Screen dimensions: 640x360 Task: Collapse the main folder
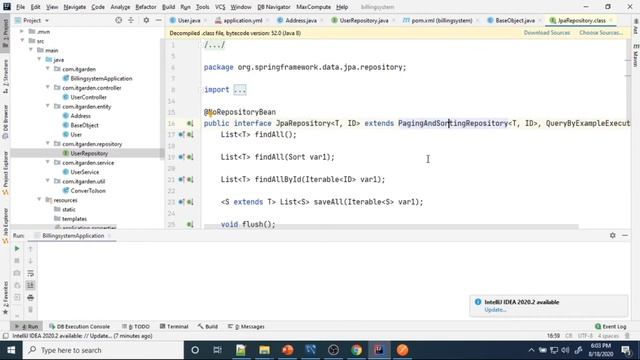tap(31, 50)
